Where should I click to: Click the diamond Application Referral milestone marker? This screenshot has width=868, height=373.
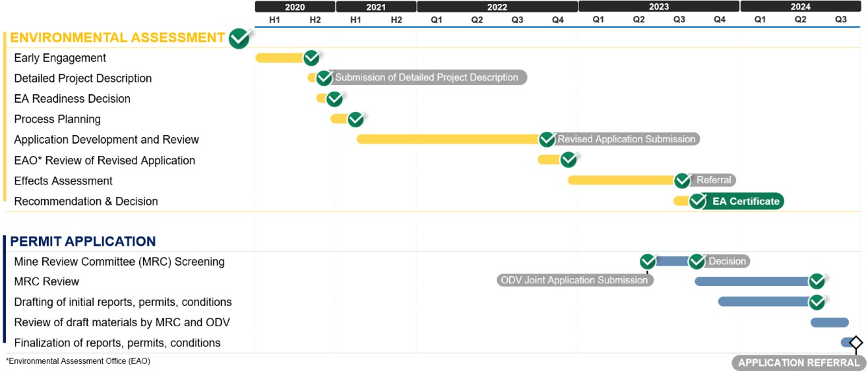855,343
